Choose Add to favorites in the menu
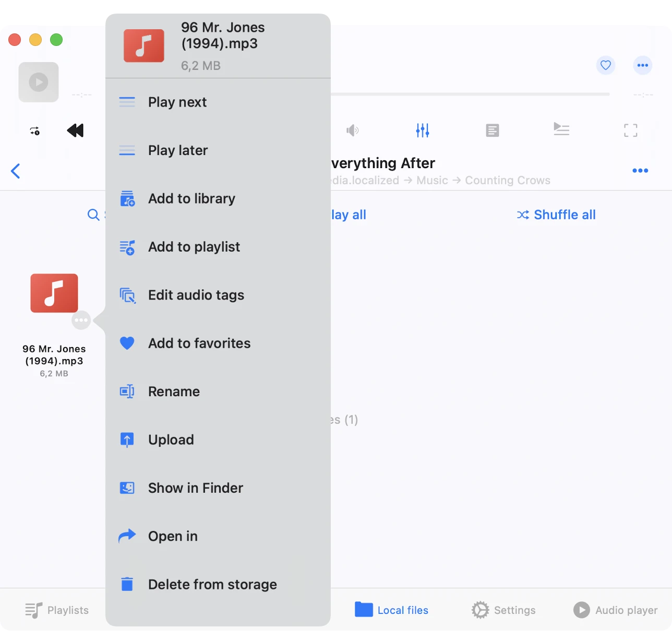Screen dimensions: 672x640 (x=199, y=343)
